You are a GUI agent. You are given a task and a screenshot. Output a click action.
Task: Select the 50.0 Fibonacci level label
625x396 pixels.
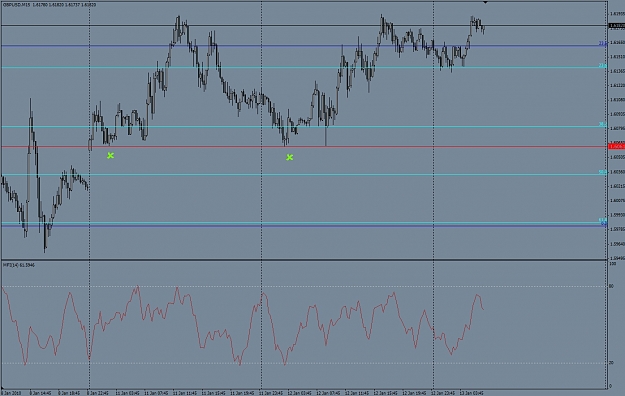(603, 172)
